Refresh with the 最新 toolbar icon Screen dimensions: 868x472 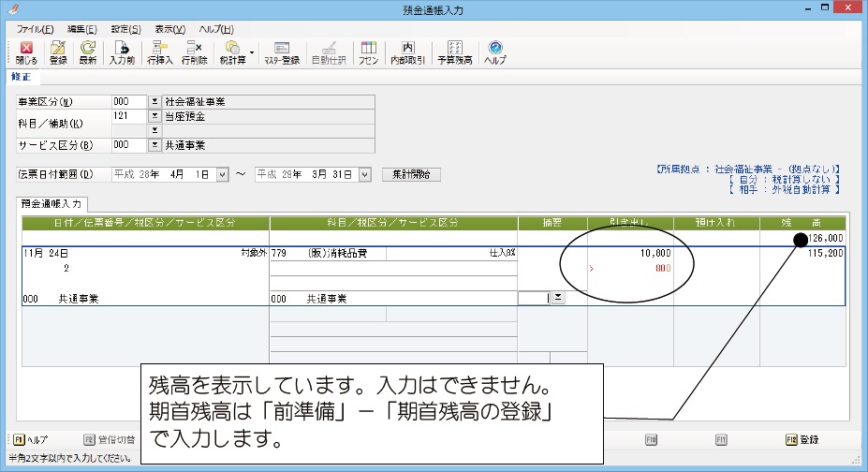[x=87, y=52]
